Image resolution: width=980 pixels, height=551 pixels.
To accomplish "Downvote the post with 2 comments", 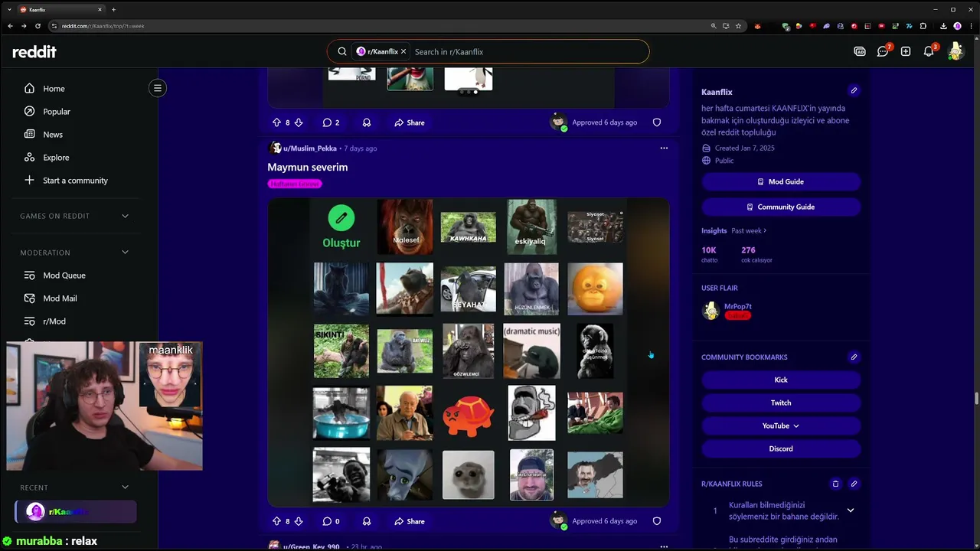I will point(299,122).
